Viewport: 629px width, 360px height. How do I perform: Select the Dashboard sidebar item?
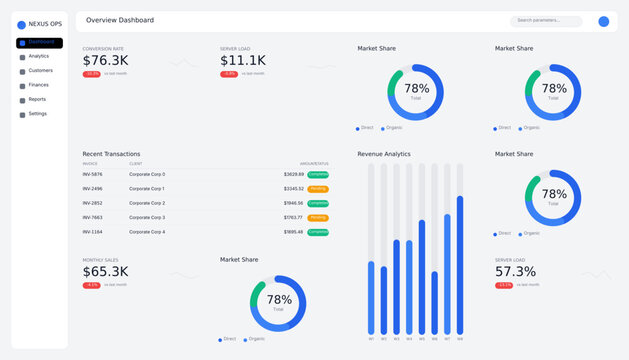pyautogui.click(x=39, y=43)
